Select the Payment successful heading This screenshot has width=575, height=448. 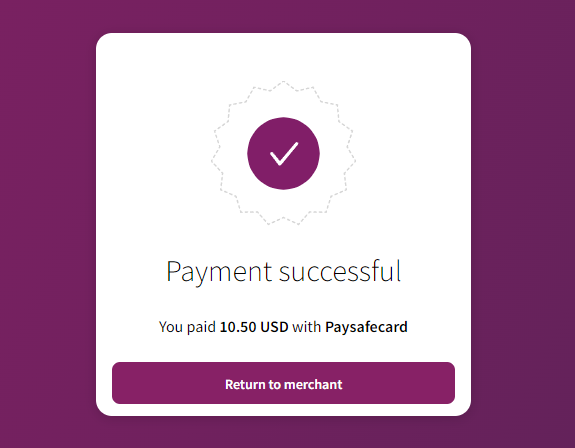(283, 272)
